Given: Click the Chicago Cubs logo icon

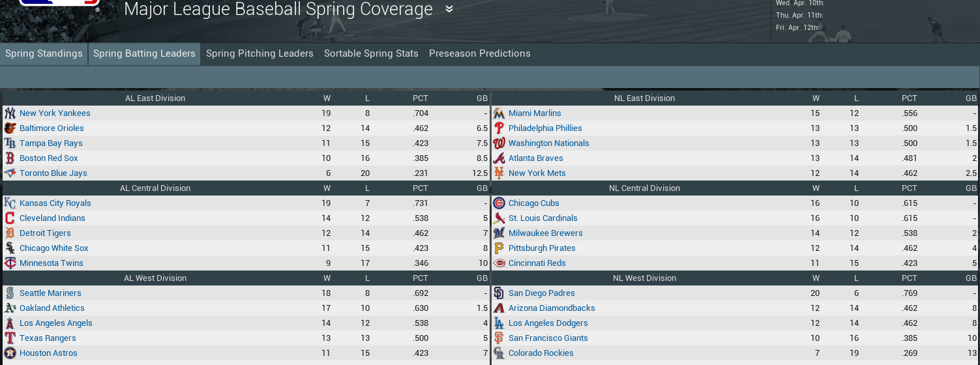Looking at the screenshot, I should [x=499, y=203].
